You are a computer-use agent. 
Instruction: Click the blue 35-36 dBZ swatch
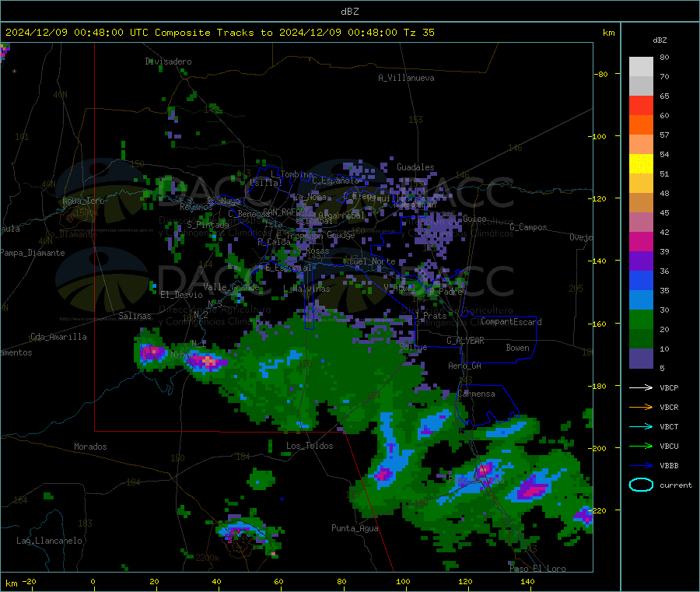641,280
